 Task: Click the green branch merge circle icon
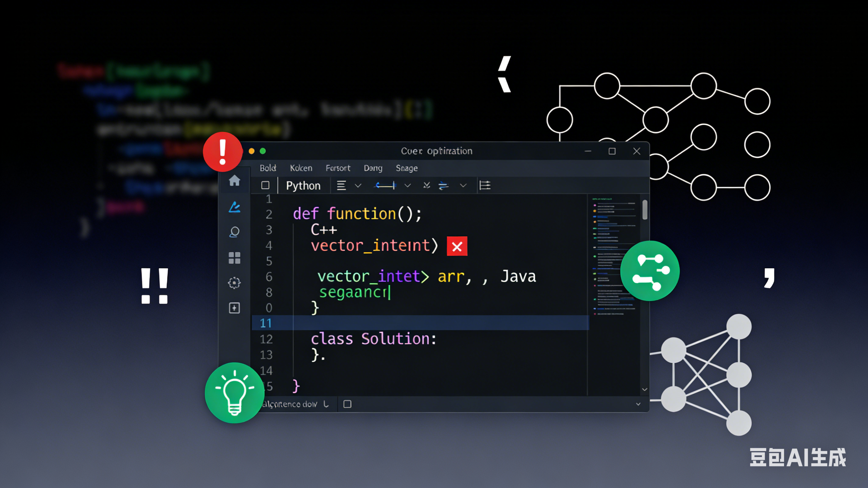650,271
